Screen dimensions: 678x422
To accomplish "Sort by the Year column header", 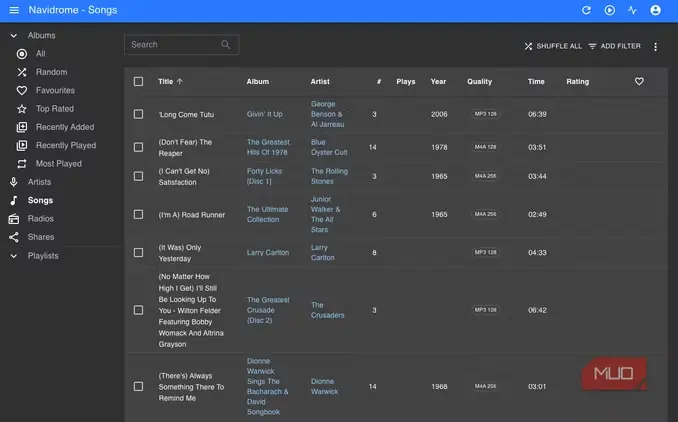I will pyautogui.click(x=438, y=81).
